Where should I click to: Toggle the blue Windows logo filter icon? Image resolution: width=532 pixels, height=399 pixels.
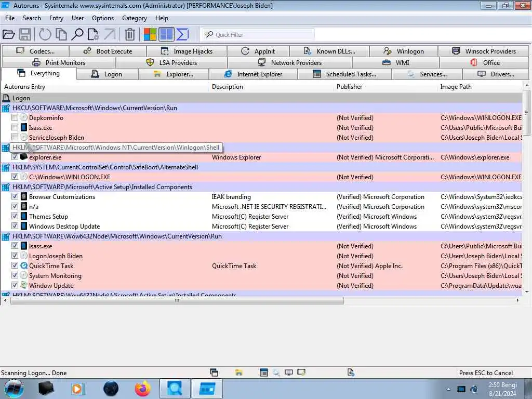pyautogui.click(x=166, y=34)
